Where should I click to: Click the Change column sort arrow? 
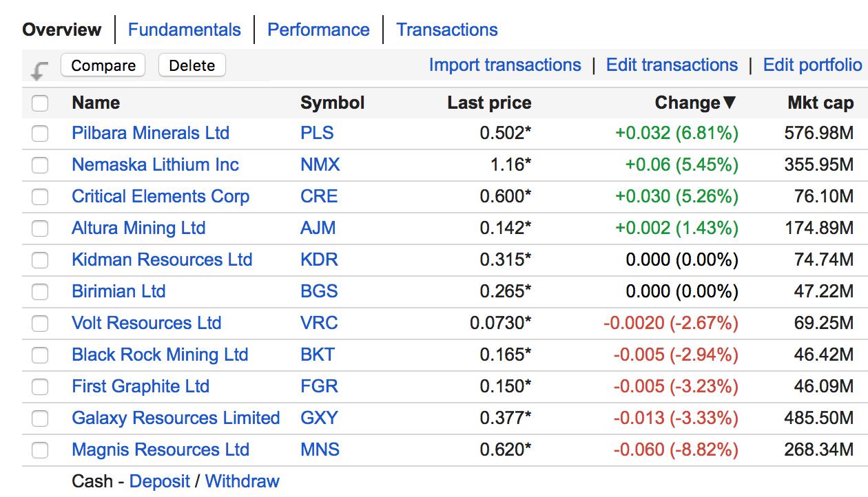pos(730,103)
